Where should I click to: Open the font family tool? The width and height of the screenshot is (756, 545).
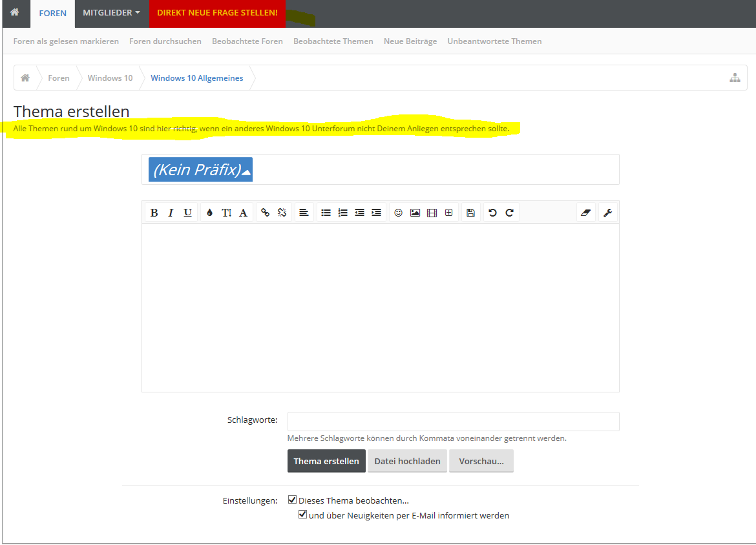point(244,213)
